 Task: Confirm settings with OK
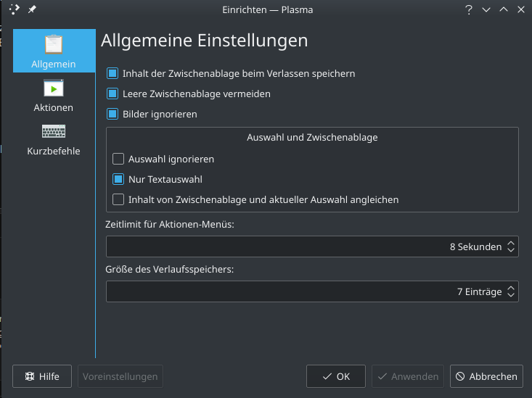(336, 376)
